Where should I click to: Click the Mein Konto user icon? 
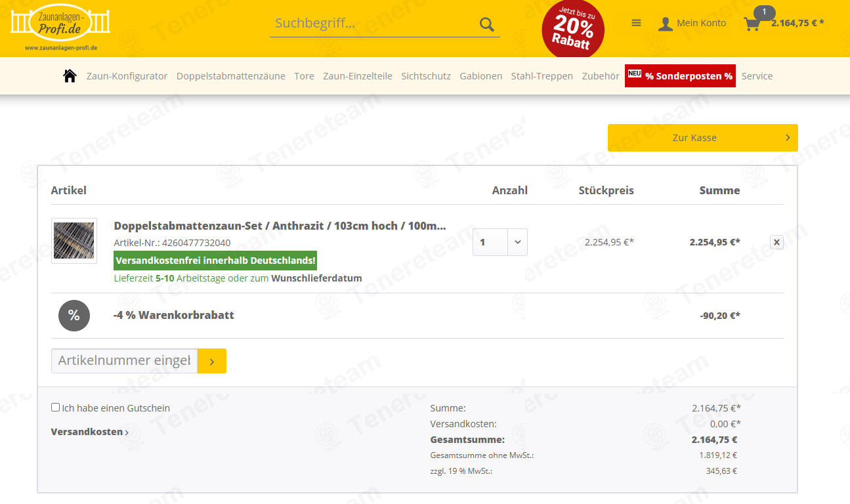666,24
